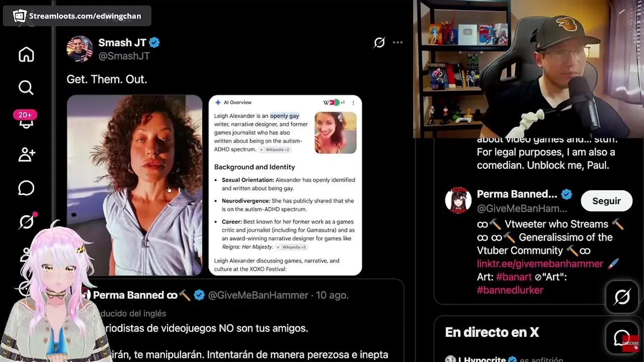Image resolution: width=644 pixels, height=362 pixels.
Task: Open Grok from the left sidebar
Action: click(x=26, y=221)
